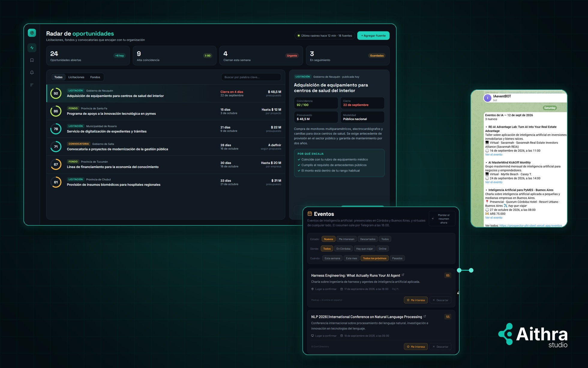Select Dónde filter Hay que viajar
This screenshot has width=588, height=368.
tap(364, 249)
